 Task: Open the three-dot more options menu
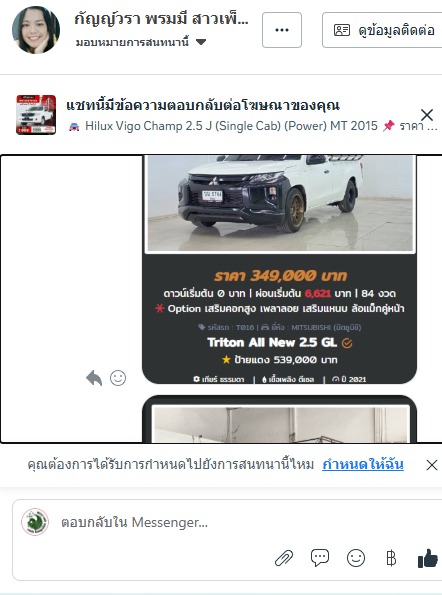click(x=282, y=30)
